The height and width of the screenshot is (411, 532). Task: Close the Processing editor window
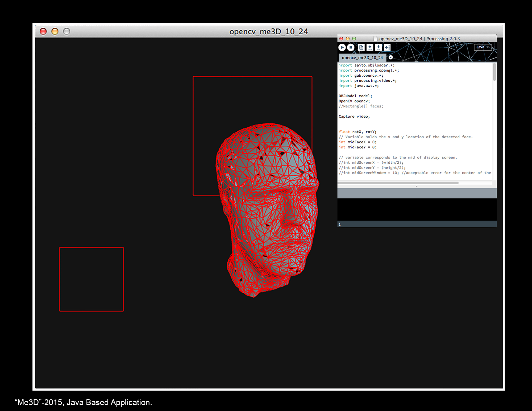[x=341, y=39]
